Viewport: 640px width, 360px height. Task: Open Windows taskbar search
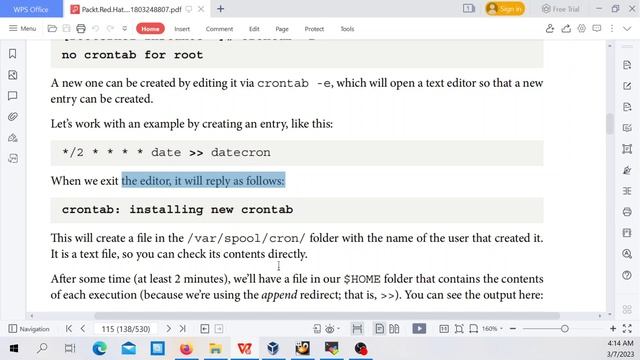point(42,349)
